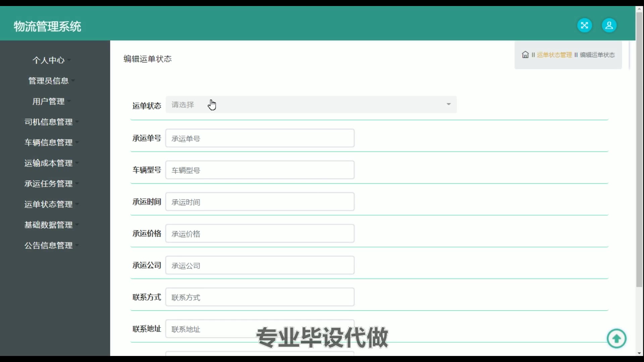
Task: Focus the 承运价格 input field
Action: click(260, 234)
